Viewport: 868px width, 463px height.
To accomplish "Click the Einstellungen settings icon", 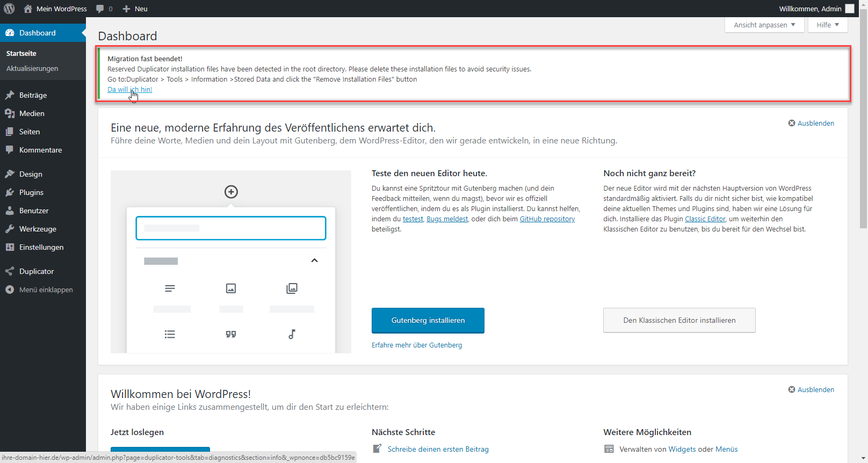I will pos(10,247).
